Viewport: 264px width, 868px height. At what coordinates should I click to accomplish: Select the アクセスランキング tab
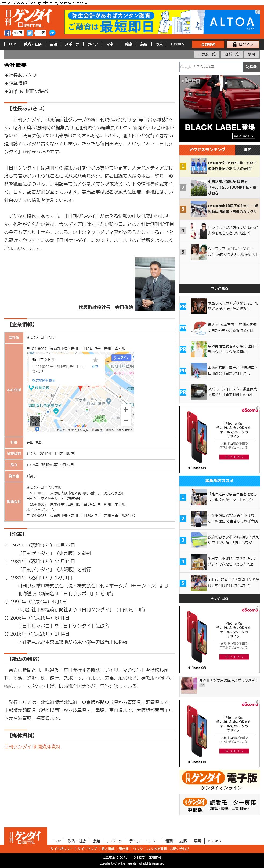[207, 150]
